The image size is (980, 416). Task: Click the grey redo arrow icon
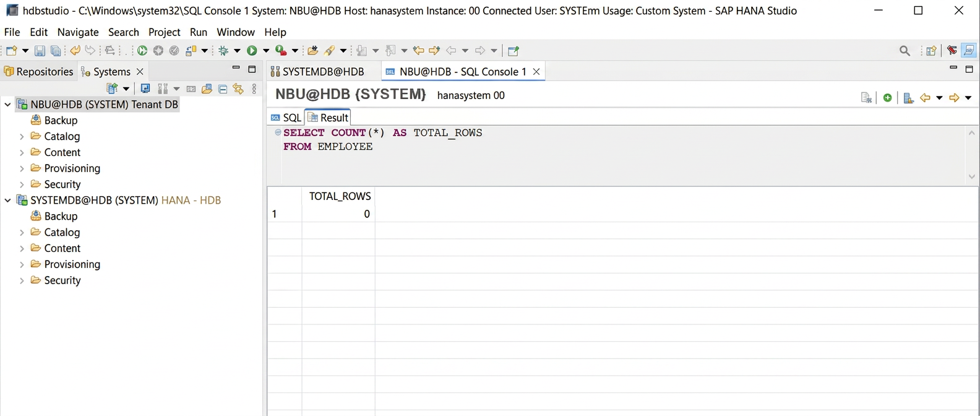(90, 51)
